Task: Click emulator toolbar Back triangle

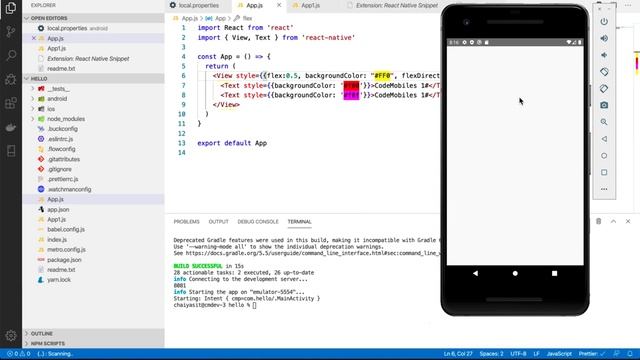Action: (x=604, y=139)
